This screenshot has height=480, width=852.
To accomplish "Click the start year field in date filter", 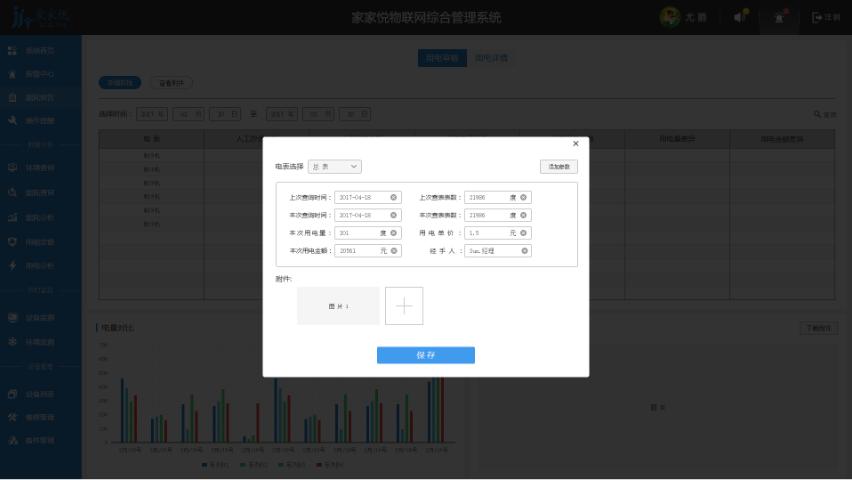I will [152, 114].
